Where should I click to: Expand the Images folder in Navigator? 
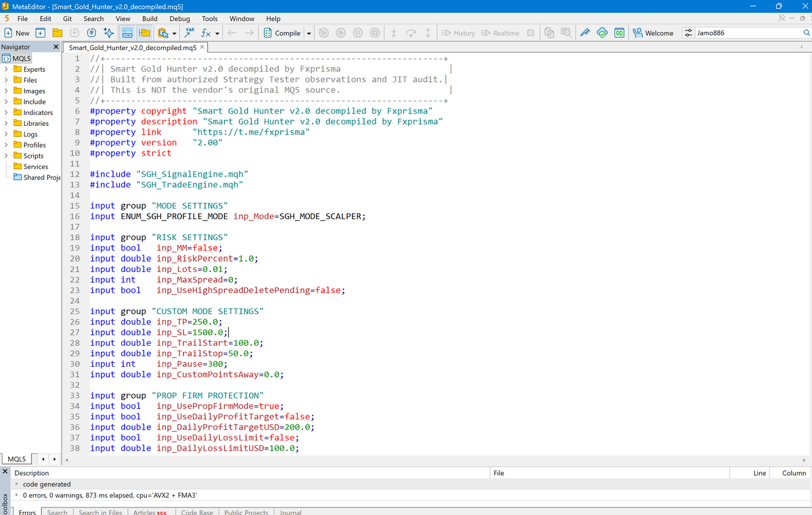pyautogui.click(x=6, y=91)
